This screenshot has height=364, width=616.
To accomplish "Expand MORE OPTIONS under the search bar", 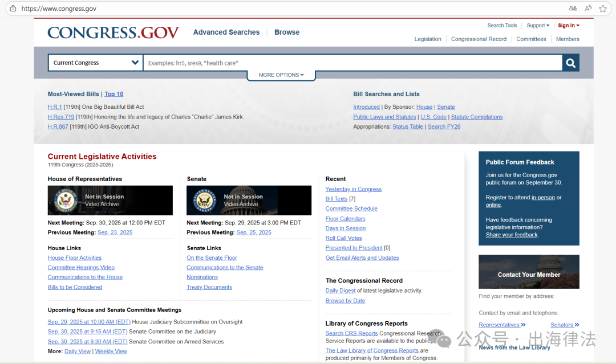I will click(x=281, y=75).
